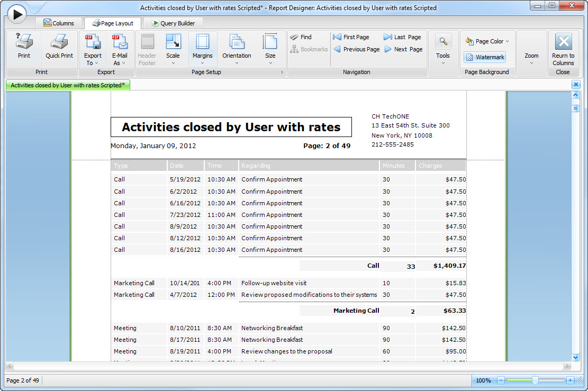Go to Next Page arrow icon
Viewport: 588px width, 391px height.
tap(388, 49)
